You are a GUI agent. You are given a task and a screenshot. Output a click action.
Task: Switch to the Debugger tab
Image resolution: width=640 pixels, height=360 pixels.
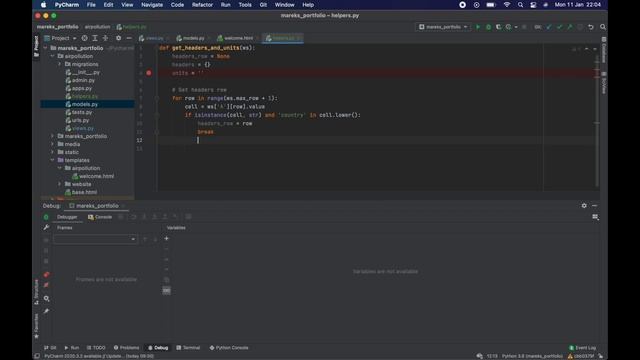click(67, 217)
